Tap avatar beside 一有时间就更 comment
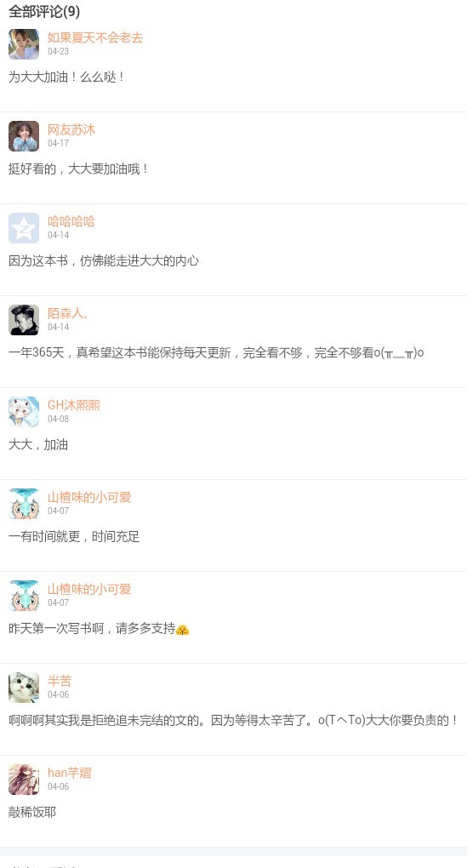 [x=24, y=504]
